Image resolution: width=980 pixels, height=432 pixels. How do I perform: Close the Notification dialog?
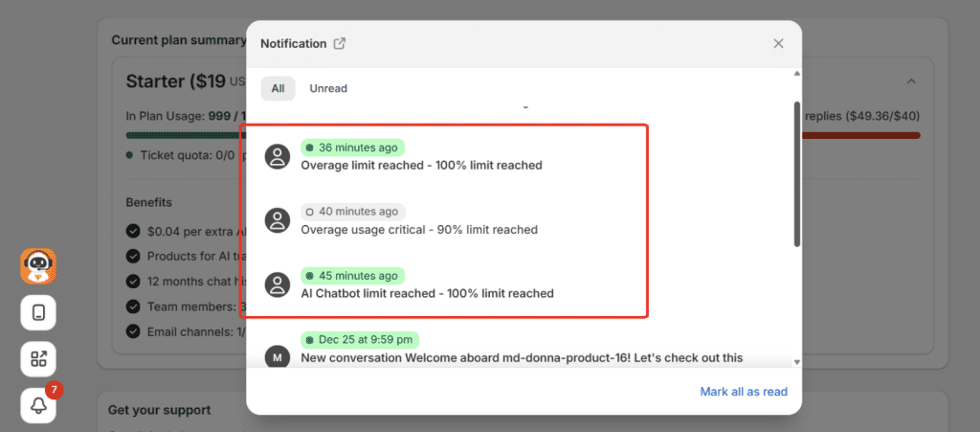click(778, 43)
